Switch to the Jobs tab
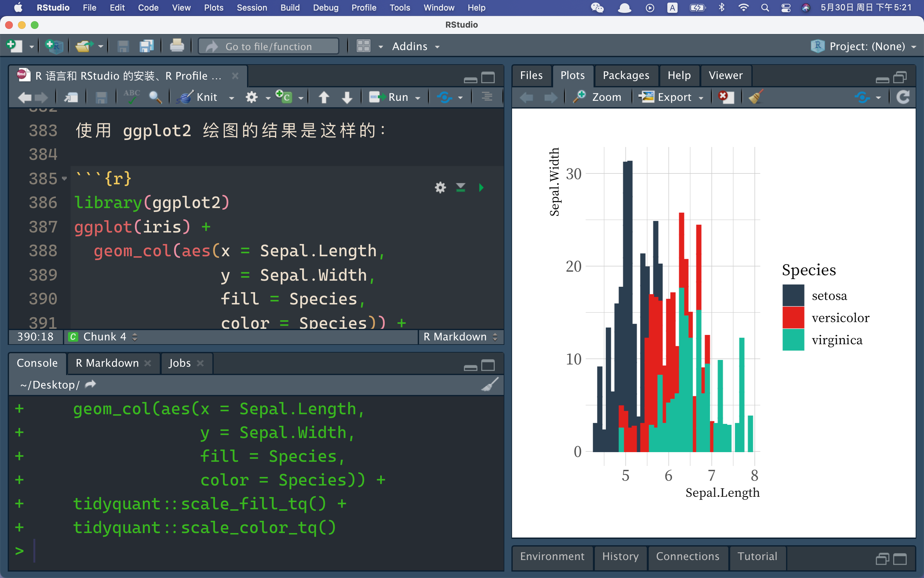The width and height of the screenshot is (924, 578). pyautogui.click(x=180, y=363)
